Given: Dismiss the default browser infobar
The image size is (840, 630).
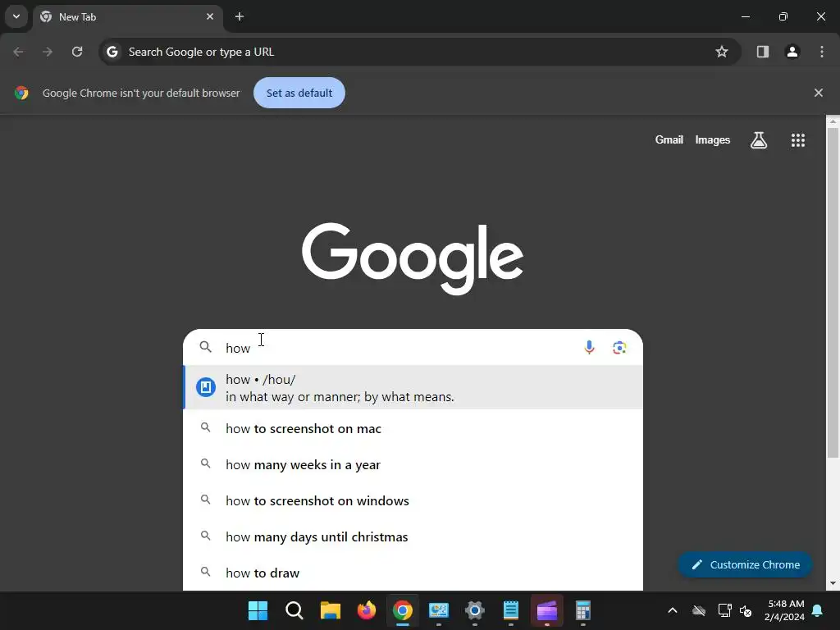Looking at the screenshot, I should click(818, 93).
